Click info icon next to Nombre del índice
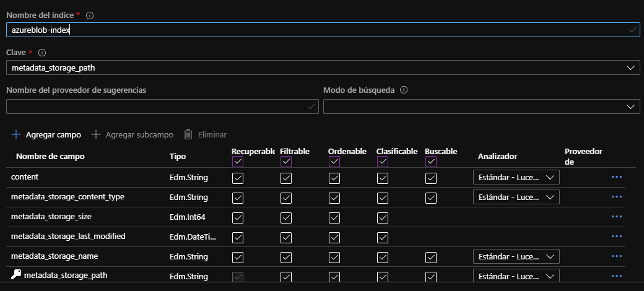The height and width of the screenshot is (291, 644). 90,15
